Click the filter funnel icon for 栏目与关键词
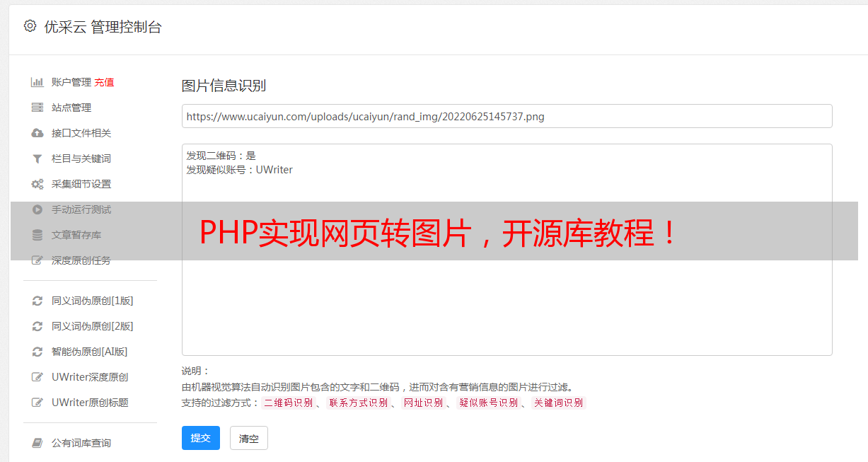Image resolution: width=868 pixels, height=462 pixels. (37, 158)
